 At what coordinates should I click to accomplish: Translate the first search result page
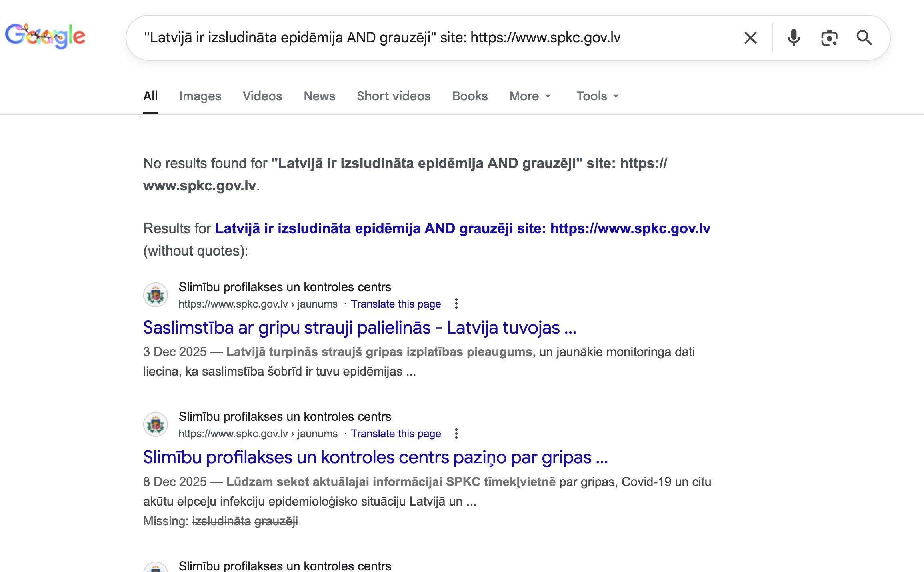pos(396,304)
